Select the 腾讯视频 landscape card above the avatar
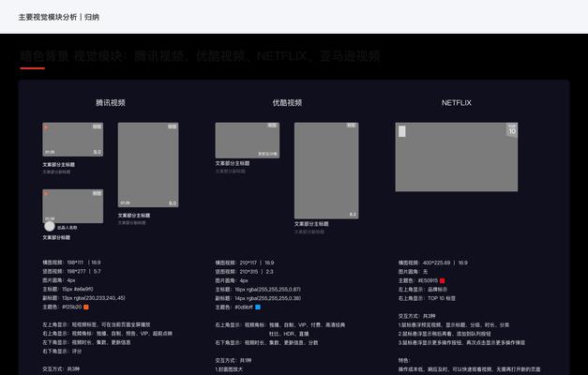 (73, 206)
